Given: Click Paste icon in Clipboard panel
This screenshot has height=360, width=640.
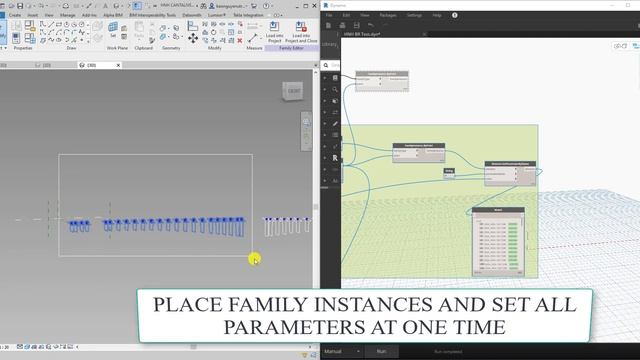Looking at the screenshot, I should click(139, 28).
